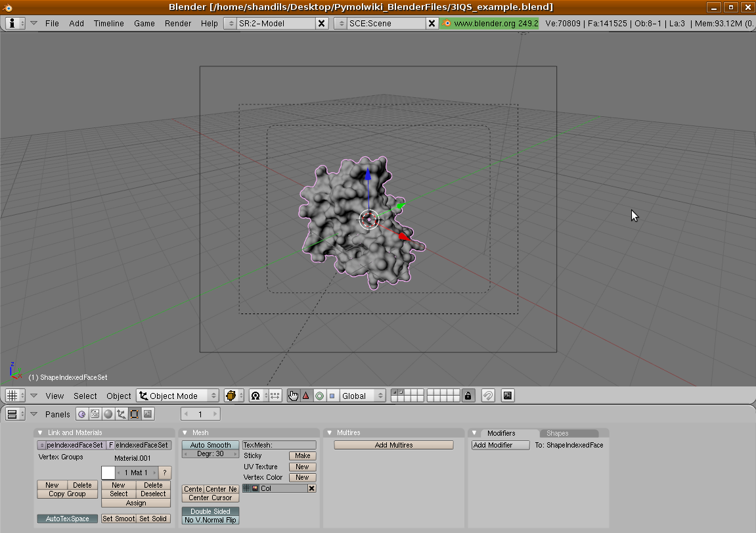Image resolution: width=756 pixels, height=533 pixels.
Task: Click the Add Multires button
Action: [x=393, y=445]
